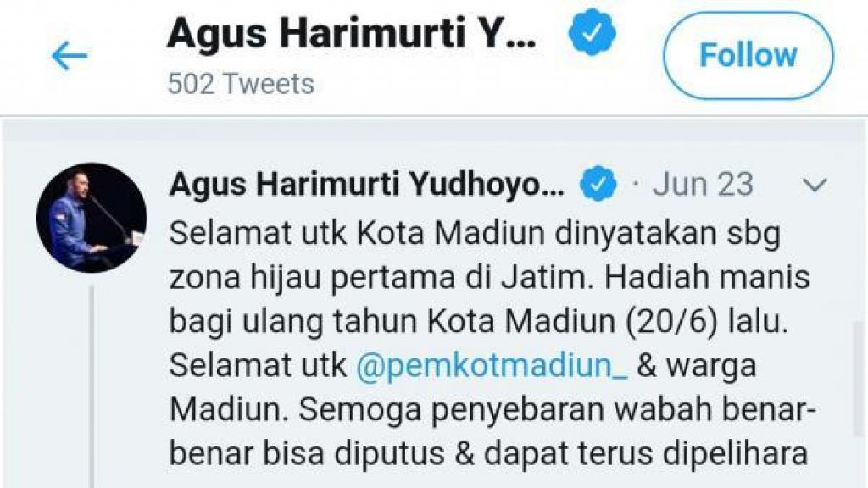Image resolution: width=868 pixels, height=488 pixels.
Task: Click the '& warga' text after the mention
Action: click(697, 366)
